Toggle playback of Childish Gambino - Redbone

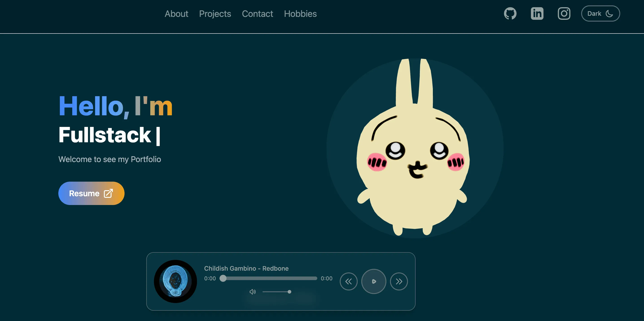(374, 281)
